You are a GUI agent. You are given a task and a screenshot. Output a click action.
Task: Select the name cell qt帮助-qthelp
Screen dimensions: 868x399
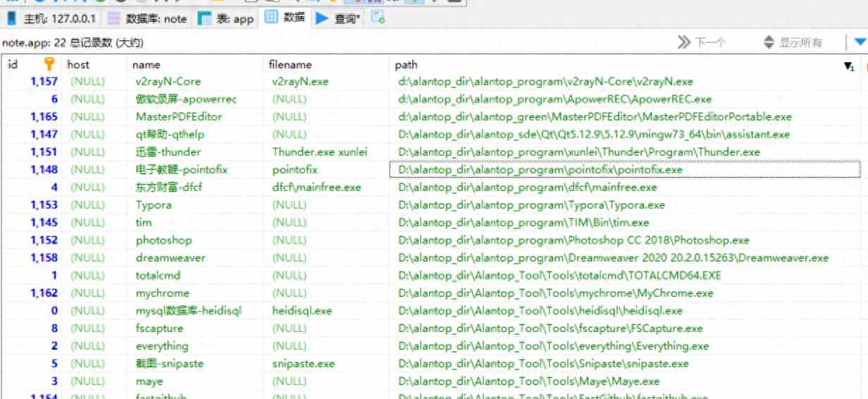(170, 135)
